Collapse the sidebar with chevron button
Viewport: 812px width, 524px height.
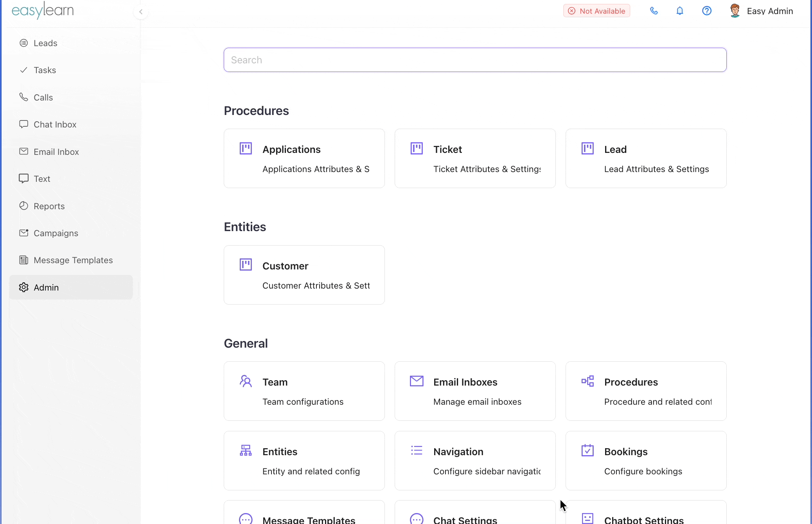pos(141,12)
